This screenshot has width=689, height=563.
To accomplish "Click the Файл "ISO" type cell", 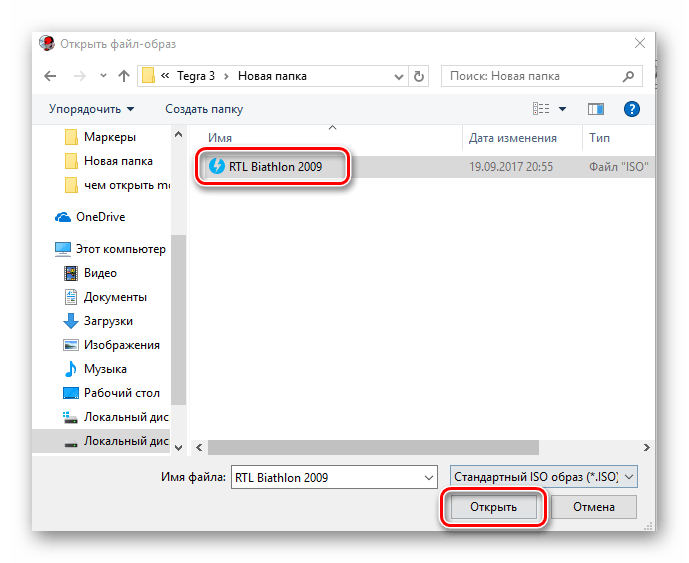I will tap(619, 167).
